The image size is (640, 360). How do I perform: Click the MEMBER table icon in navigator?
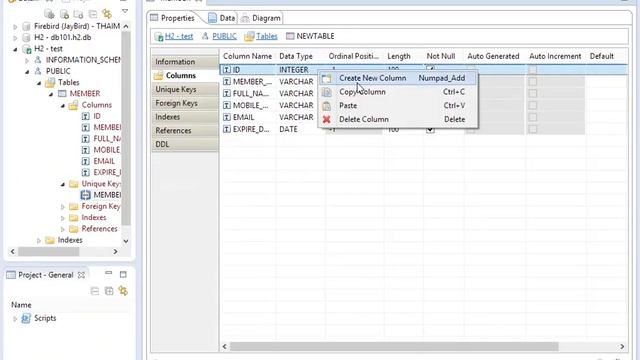(62, 93)
